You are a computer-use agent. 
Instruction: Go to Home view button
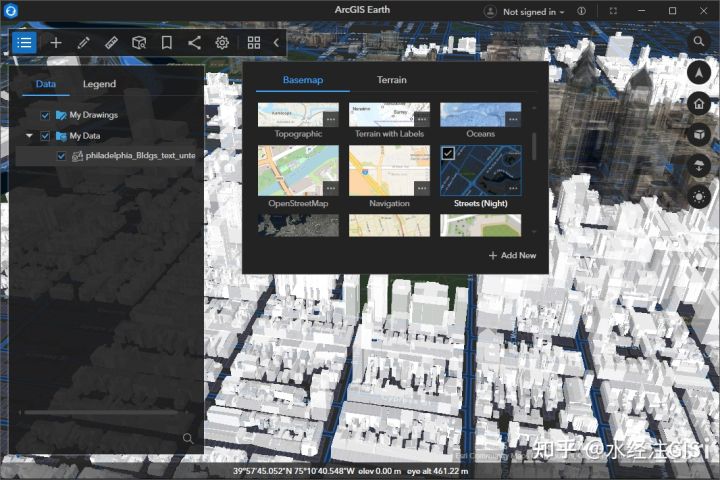699,104
